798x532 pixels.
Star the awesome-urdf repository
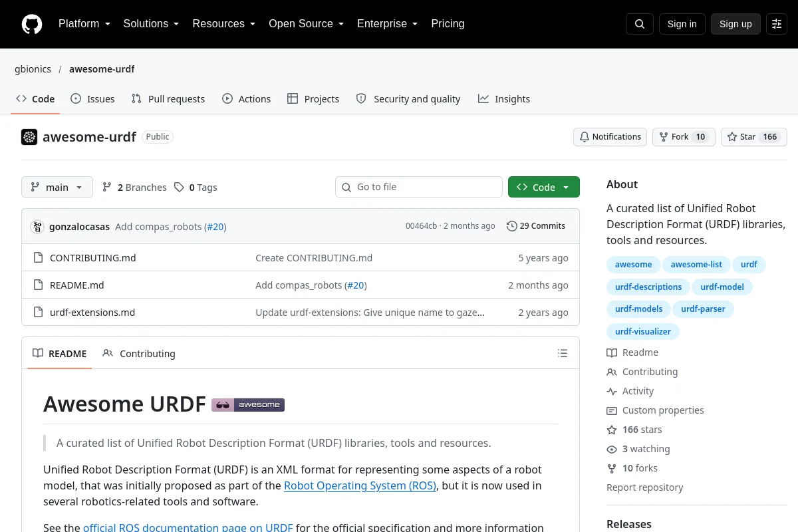pos(754,137)
